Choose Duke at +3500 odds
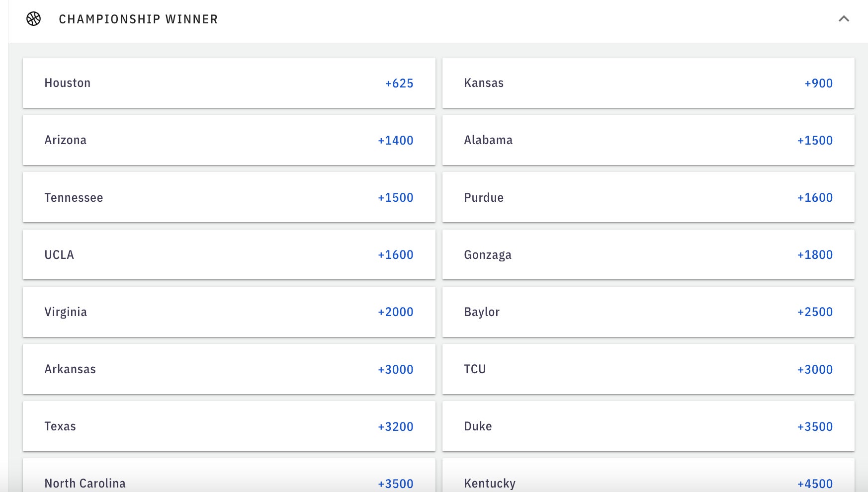Image resolution: width=868 pixels, height=492 pixels. coord(648,426)
